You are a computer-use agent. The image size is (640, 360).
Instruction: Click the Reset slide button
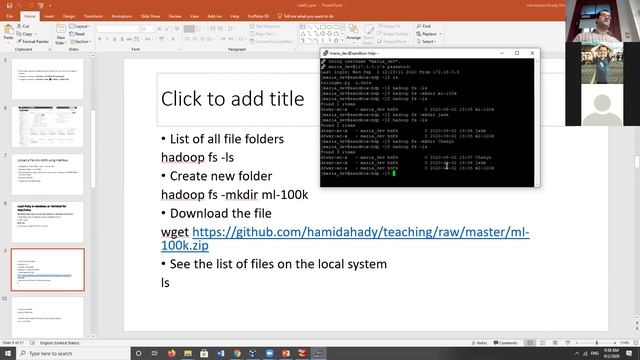[78, 34]
